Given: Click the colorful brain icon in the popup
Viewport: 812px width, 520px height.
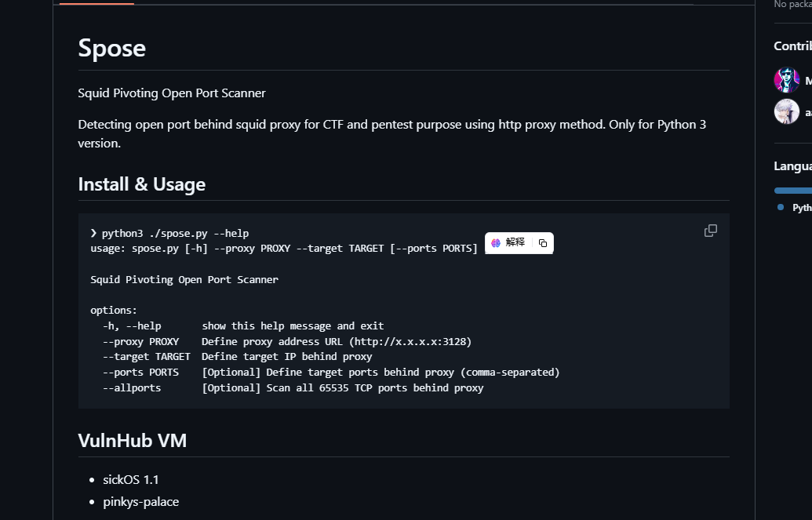Looking at the screenshot, I should (x=496, y=243).
